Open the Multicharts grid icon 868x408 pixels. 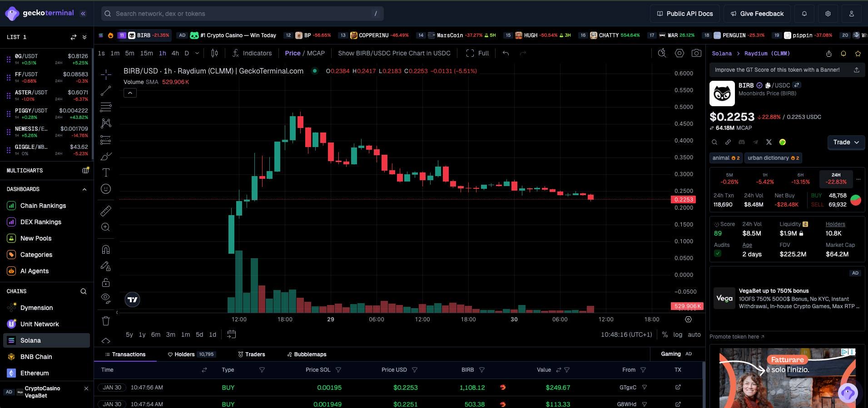85,171
